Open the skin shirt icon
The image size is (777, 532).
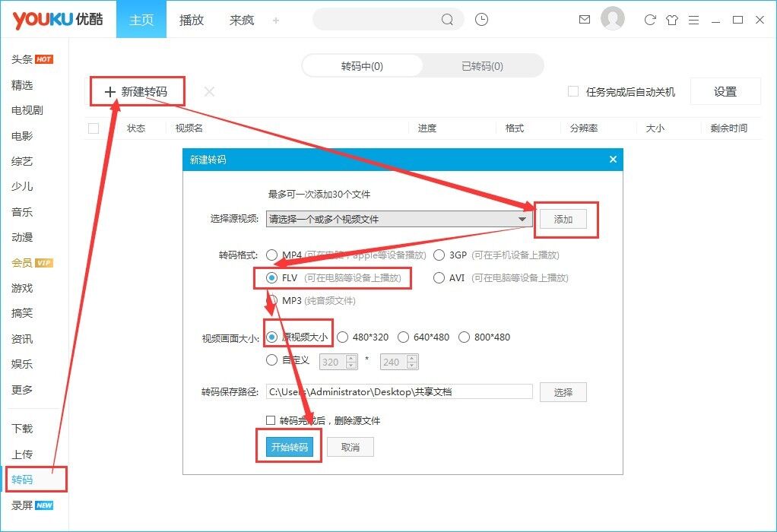point(671,20)
